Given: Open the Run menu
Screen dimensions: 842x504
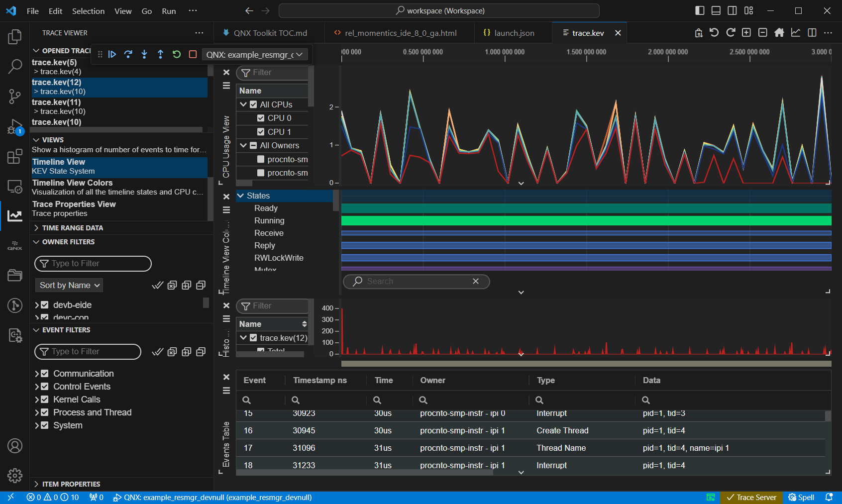Looking at the screenshot, I should (169, 11).
